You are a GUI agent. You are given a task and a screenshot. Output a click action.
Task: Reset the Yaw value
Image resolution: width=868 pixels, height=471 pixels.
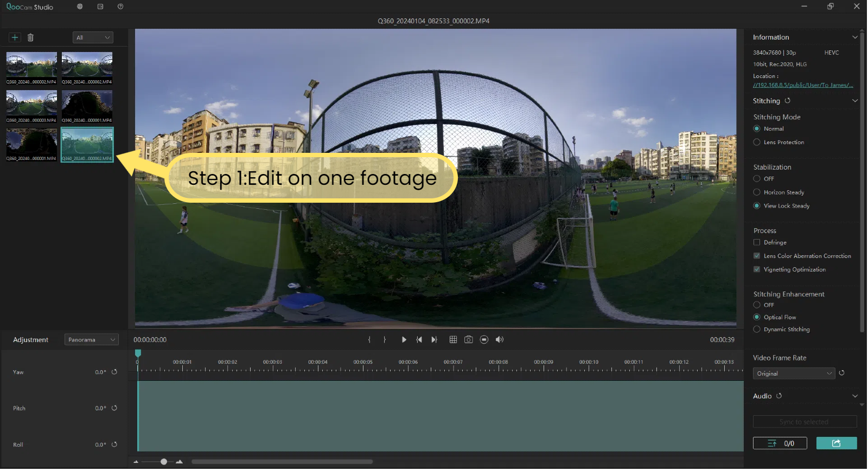(114, 372)
